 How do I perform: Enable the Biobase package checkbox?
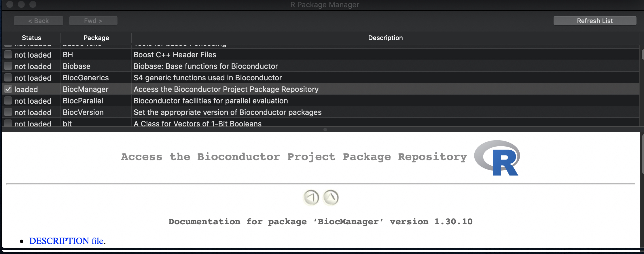[x=8, y=66]
